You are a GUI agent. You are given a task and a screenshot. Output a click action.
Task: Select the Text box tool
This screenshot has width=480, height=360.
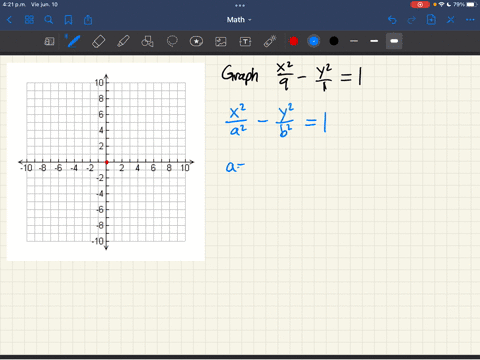(245, 41)
